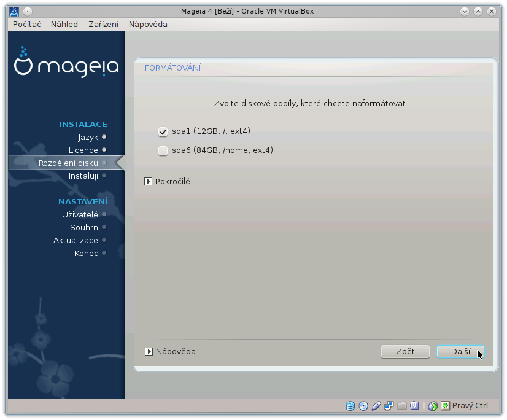Click the Uživatelé step in sidebar
Screen dimensions: 507x420
point(80,214)
